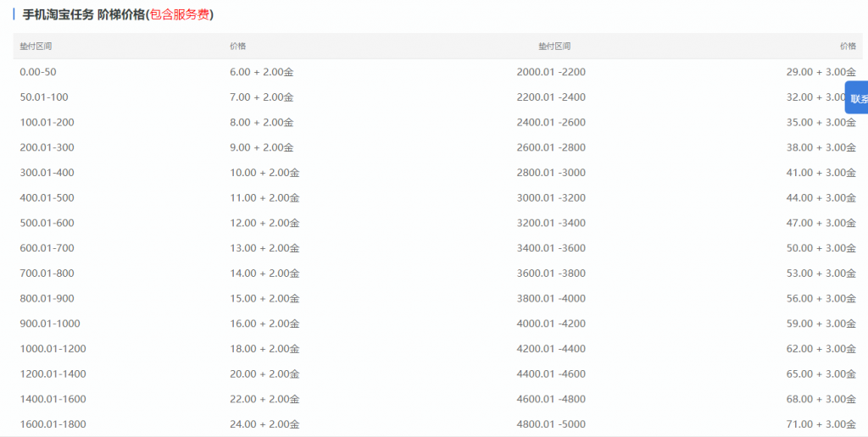The height and width of the screenshot is (437, 868).
Task: Select the 200.01-300 range cell
Action: coord(47,147)
